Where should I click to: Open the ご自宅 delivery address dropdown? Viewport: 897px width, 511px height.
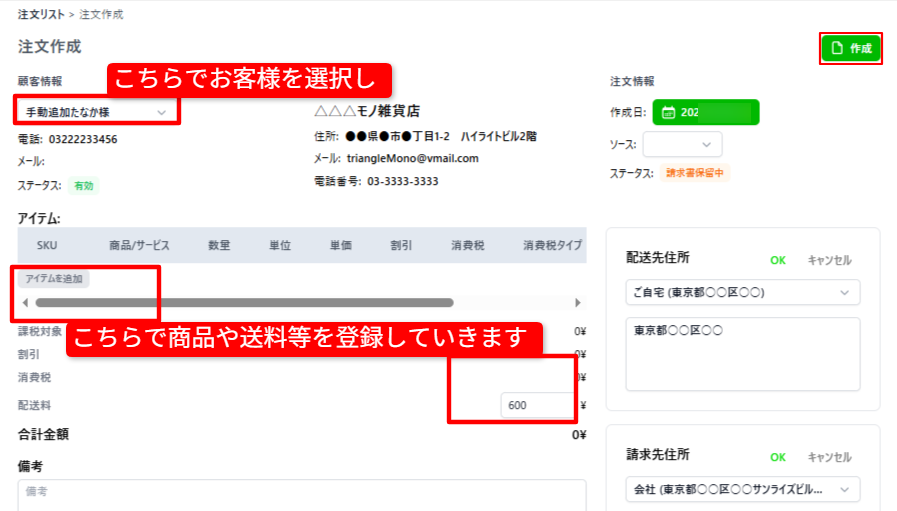click(743, 292)
